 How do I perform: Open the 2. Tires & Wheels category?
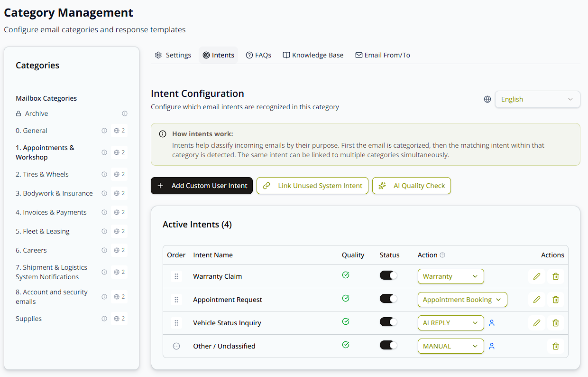[x=42, y=174]
